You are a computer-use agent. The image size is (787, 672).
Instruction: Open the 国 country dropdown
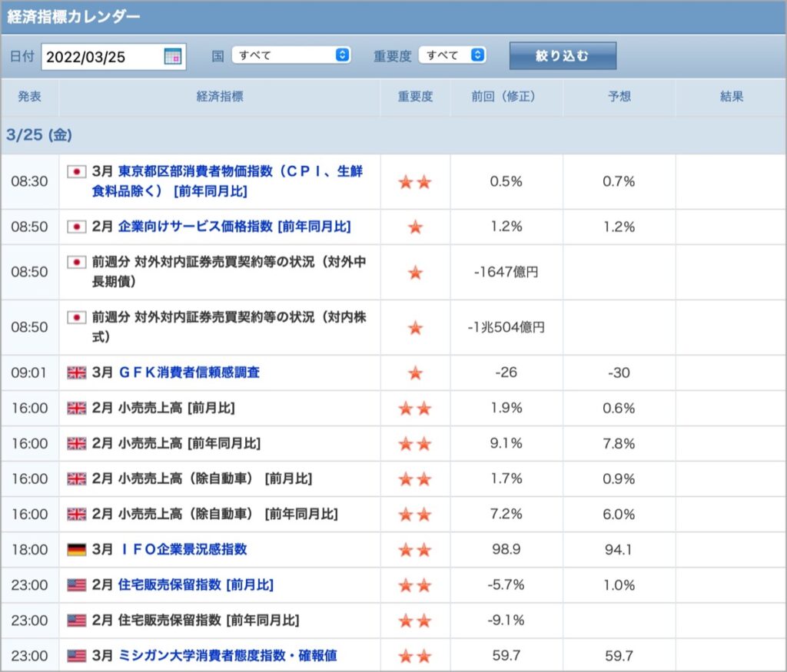pyautogui.click(x=291, y=55)
